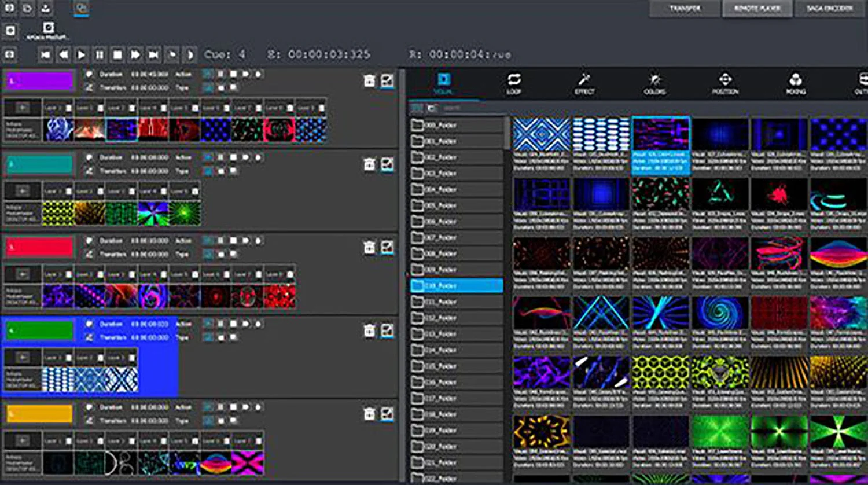Click the search field above the folder list
The image size is (868, 485).
click(x=475, y=108)
